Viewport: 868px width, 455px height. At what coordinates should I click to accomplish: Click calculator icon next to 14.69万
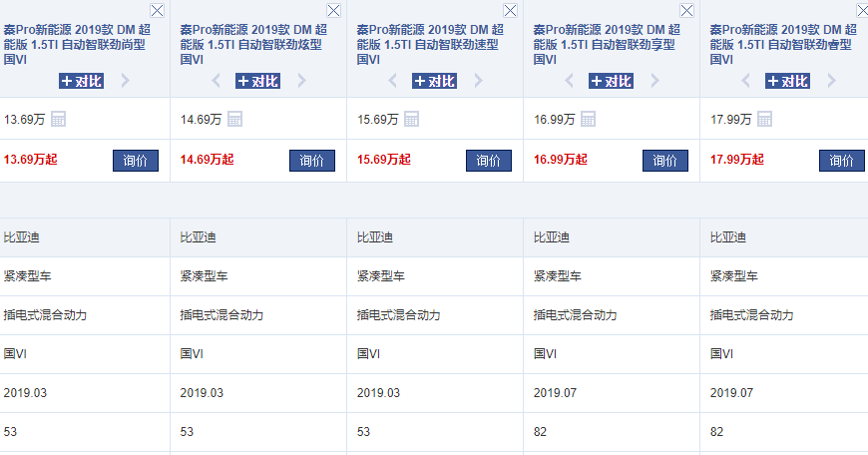pos(235,120)
